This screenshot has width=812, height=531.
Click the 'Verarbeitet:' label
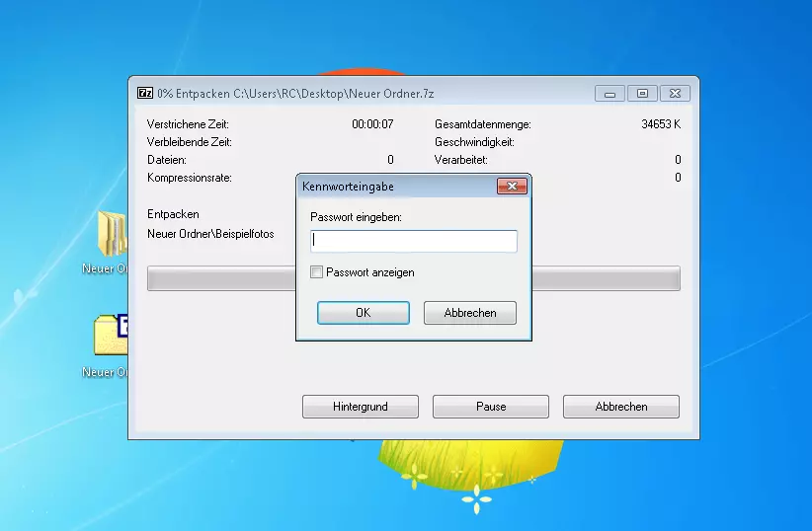[461, 160]
